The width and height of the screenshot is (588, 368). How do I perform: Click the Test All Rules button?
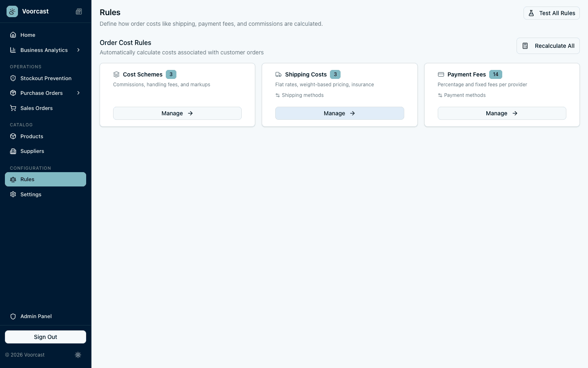551,13
